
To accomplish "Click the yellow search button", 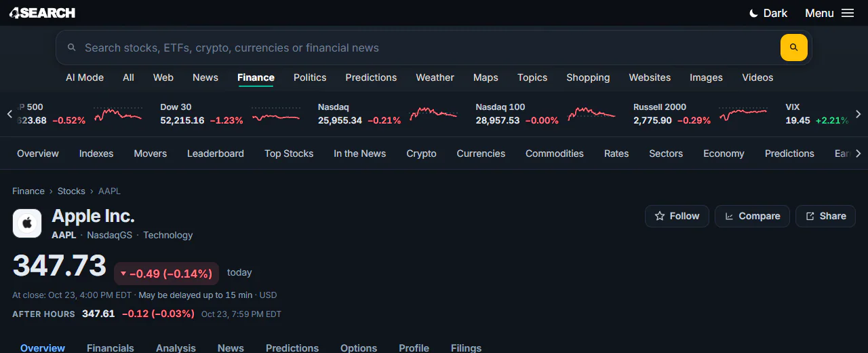I will coord(793,48).
